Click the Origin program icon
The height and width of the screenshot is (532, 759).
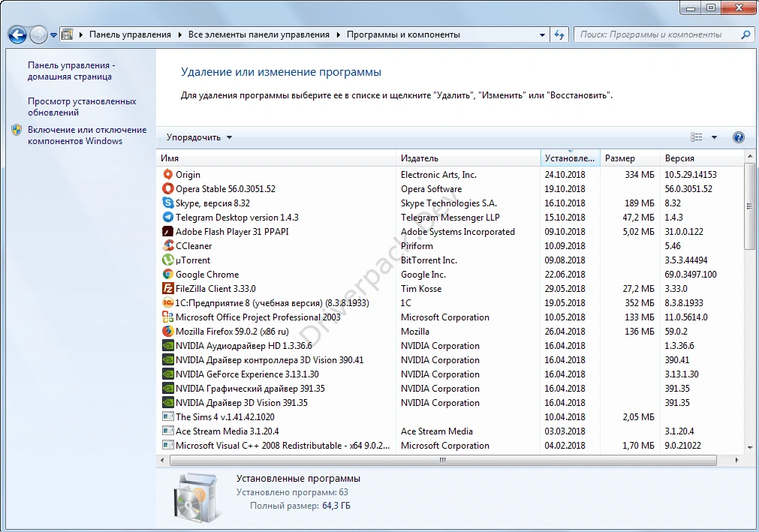(x=167, y=175)
